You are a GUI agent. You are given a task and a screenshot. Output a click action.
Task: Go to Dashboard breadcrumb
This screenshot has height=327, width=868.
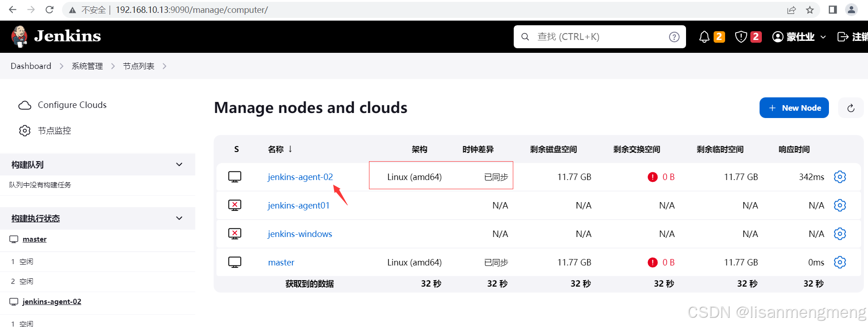point(31,66)
